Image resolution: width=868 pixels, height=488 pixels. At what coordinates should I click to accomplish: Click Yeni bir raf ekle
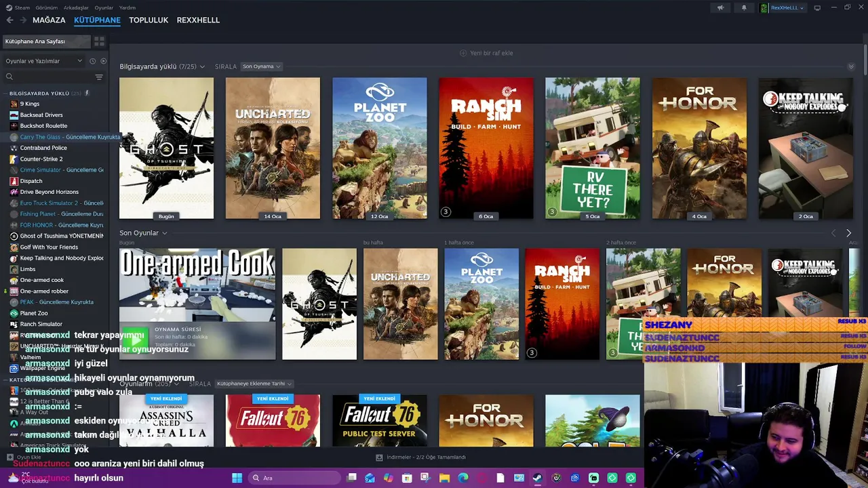pyautogui.click(x=486, y=53)
